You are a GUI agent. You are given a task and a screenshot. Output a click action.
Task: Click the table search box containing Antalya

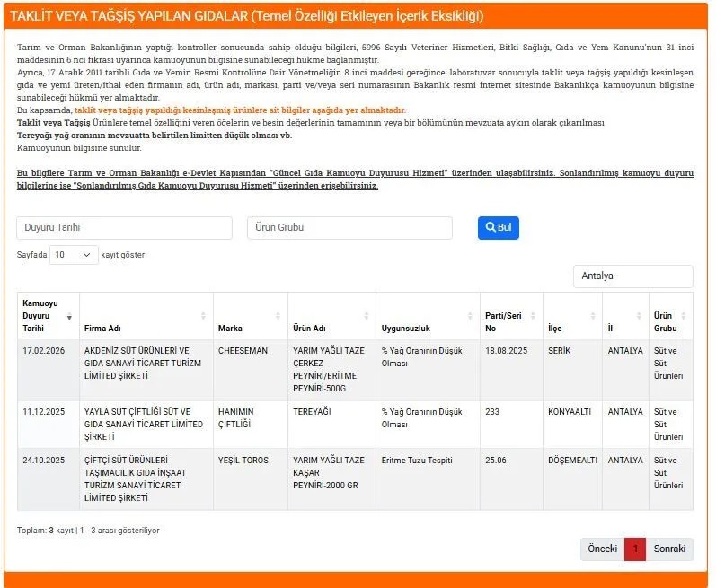[x=632, y=276]
